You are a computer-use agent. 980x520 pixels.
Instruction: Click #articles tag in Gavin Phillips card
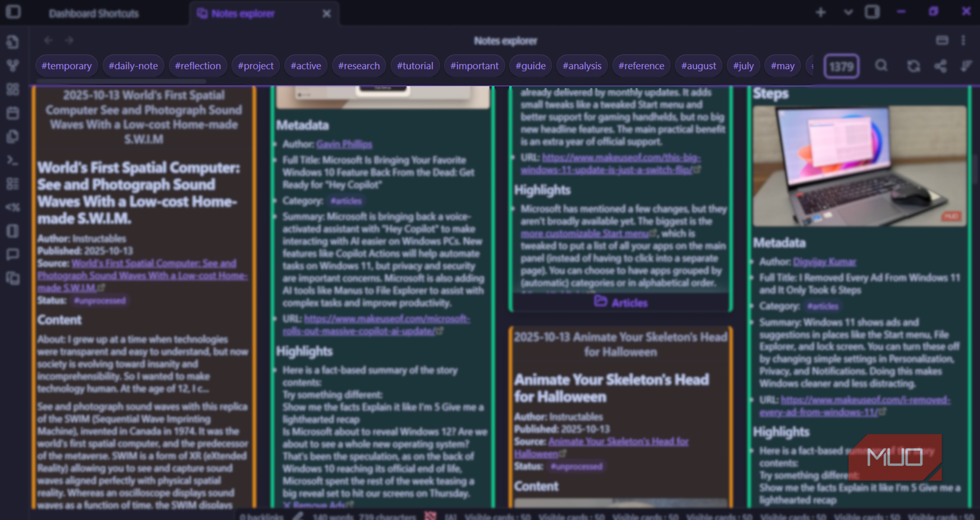pyautogui.click(x=346, y=201)
